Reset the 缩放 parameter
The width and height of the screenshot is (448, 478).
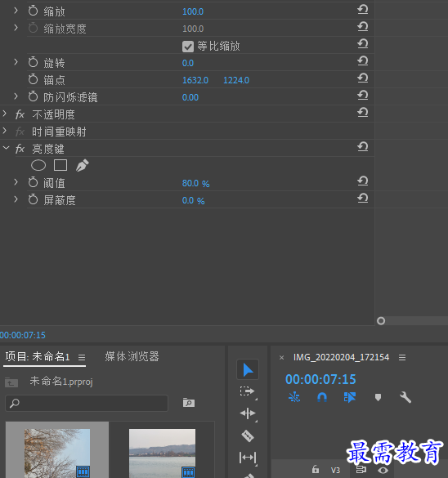363,10
